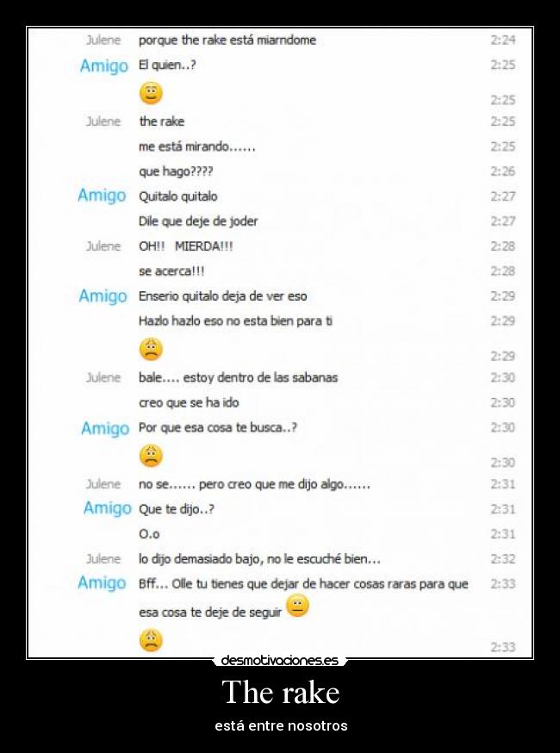Click the message 'se acerca!!!'
This screenshot has width=560, height=753.
click(171, 271)
